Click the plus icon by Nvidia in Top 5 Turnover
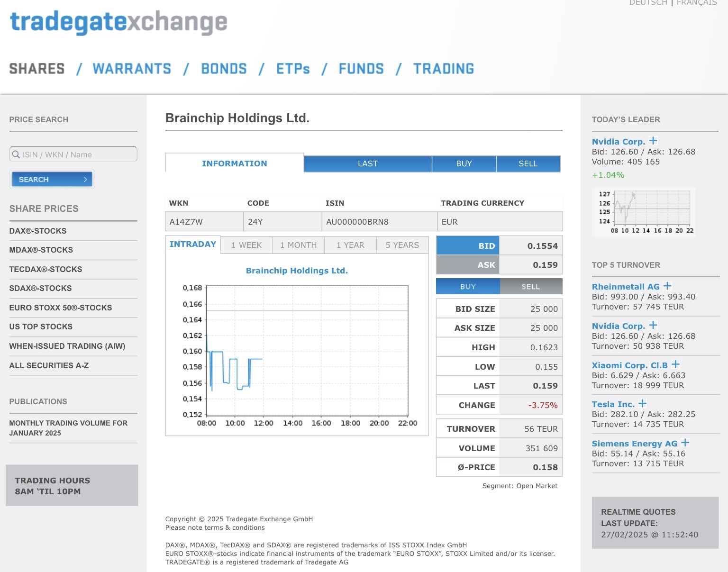Viewport: 728px width, 572px height. click(653, 325)
